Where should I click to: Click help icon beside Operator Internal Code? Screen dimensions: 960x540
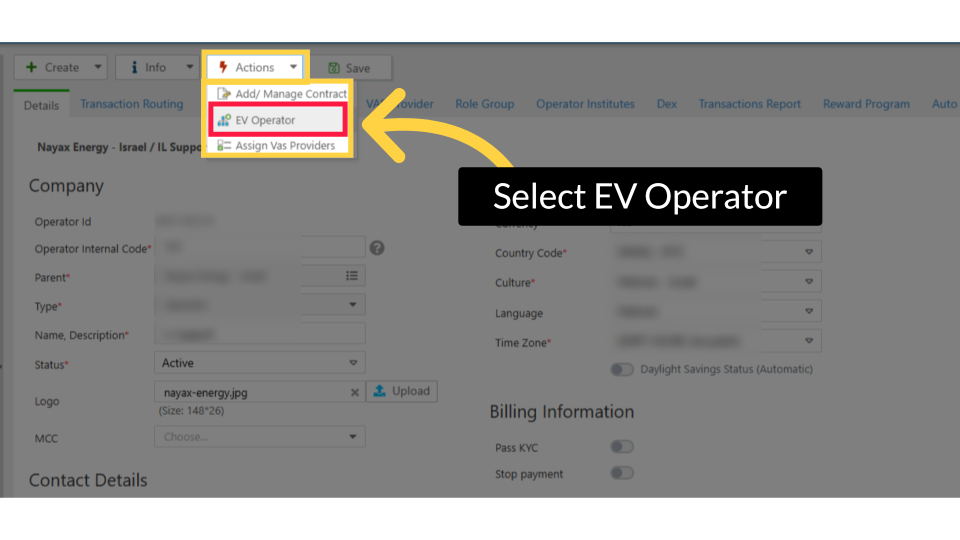[377, 248]
